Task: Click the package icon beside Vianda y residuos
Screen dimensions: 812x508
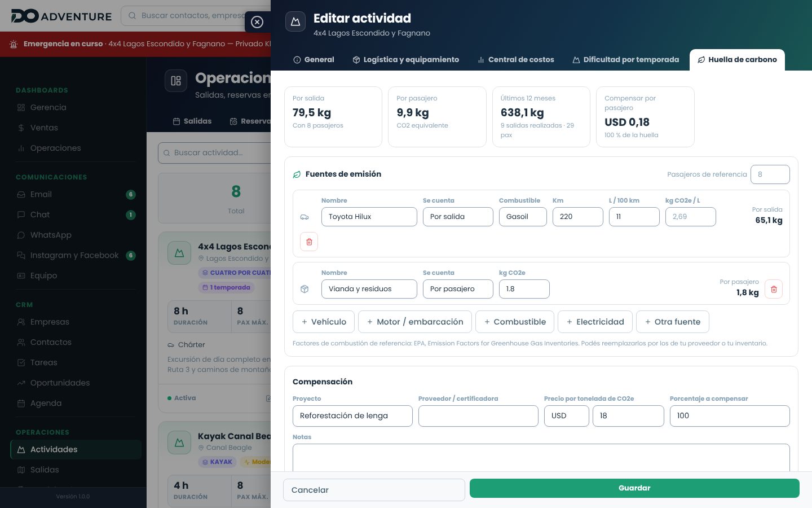Action: click(x=304, y=289)
